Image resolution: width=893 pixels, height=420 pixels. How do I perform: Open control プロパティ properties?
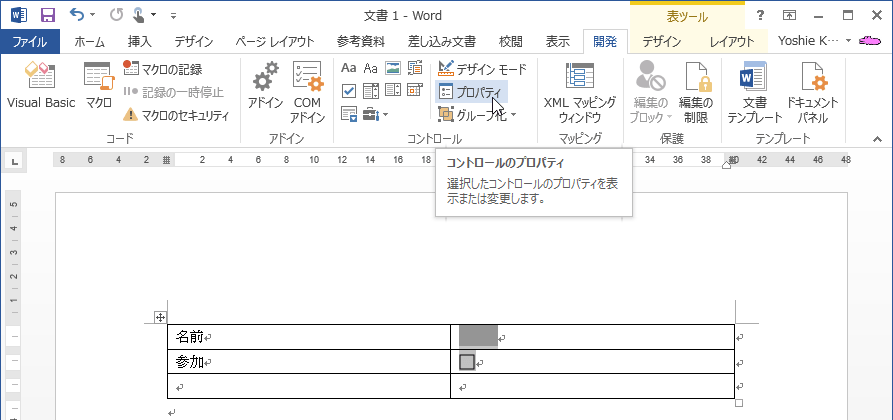click(x=470, y=92)
